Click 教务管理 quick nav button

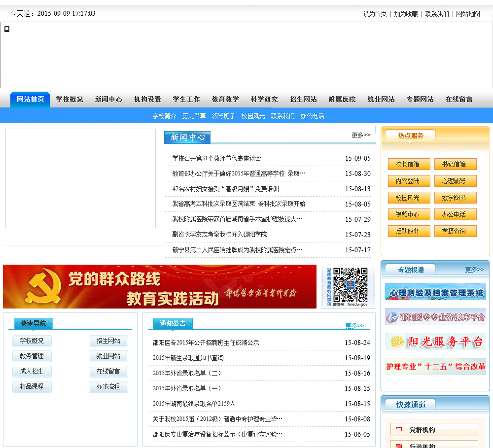[32, 356]
